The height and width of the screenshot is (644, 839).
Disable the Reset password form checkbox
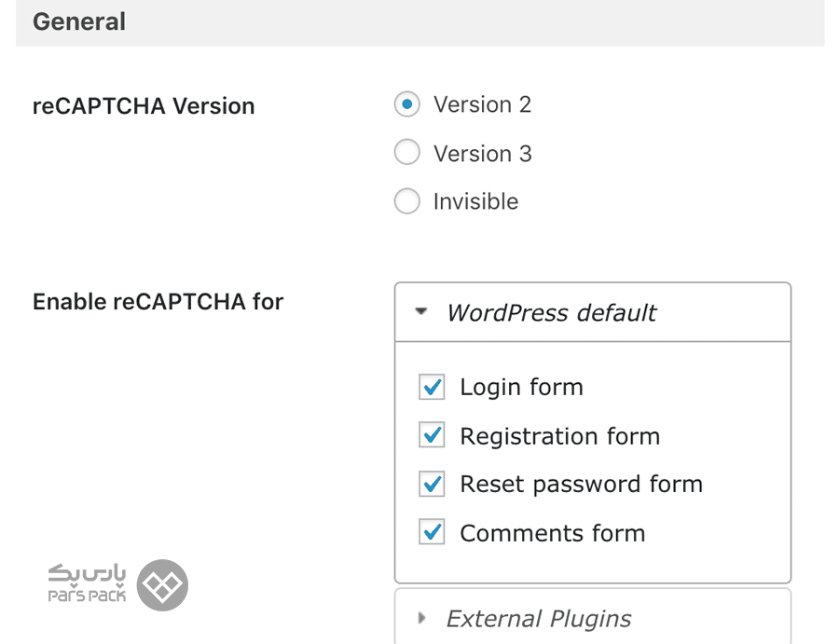[432, 484]
